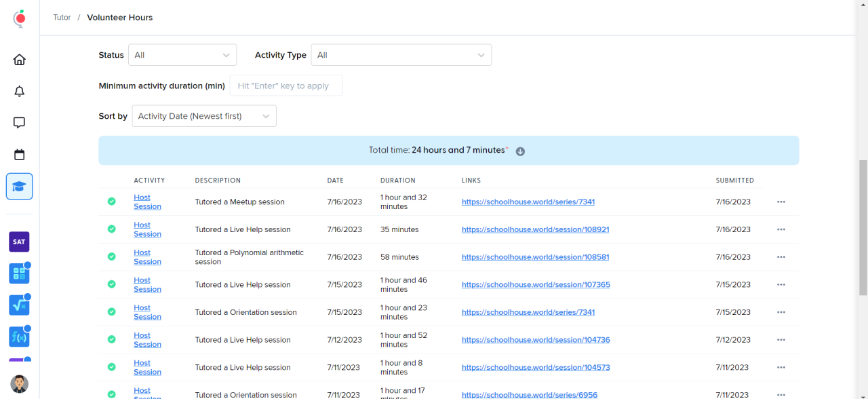The height and width of the screenshot is (399, 868).
Task: Open the square root math icon
Action: (x=19, y=305)
